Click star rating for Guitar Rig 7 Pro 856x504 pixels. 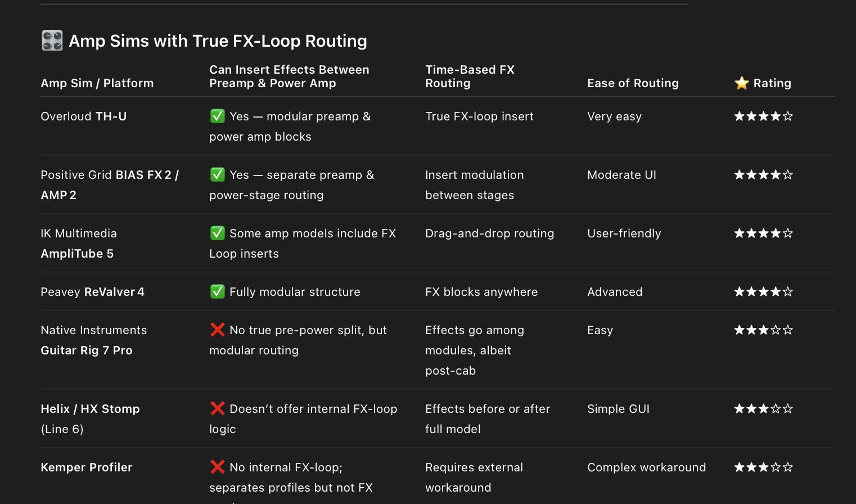click(x=763, y=330)
